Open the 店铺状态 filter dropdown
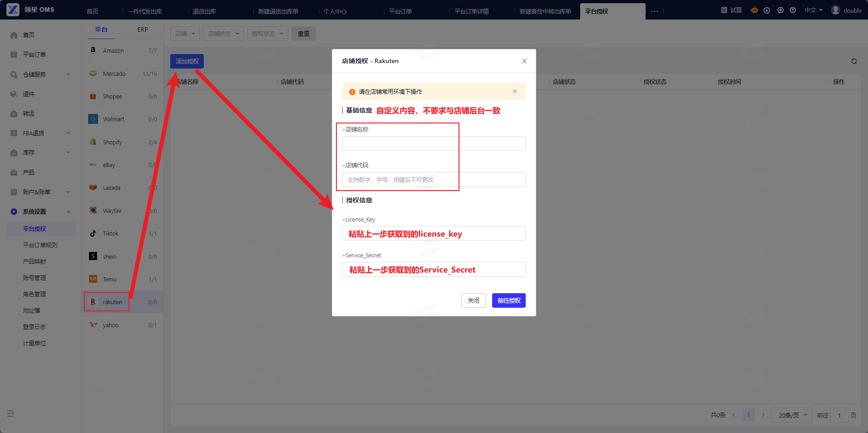The width and height of the screenshot is (868, 433). click(223, 34)
